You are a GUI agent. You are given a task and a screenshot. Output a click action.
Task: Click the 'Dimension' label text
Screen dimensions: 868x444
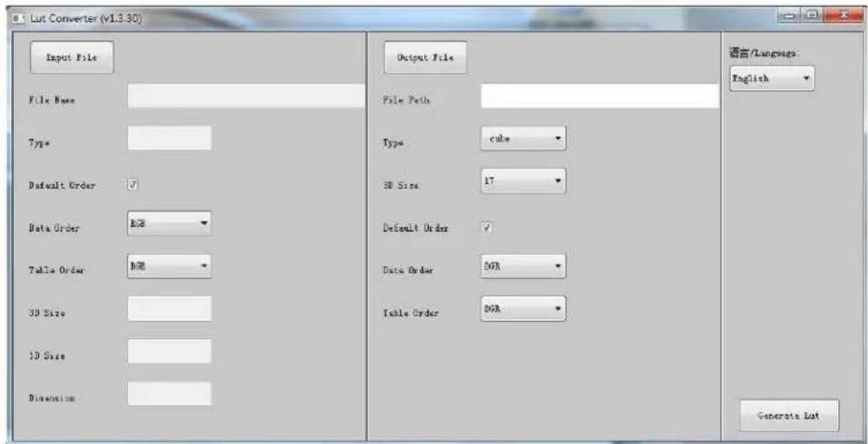[51, 398]
